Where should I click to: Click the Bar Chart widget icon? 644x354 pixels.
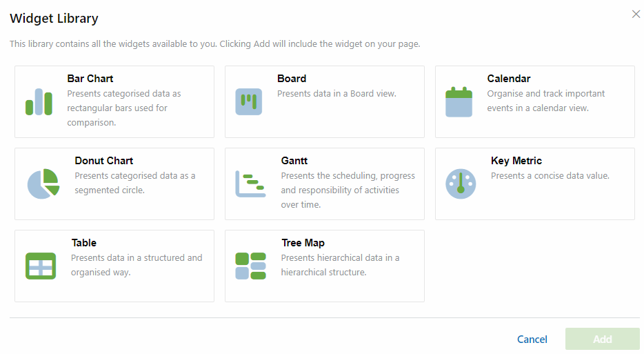pyautogui.click(x=39, y=101)
